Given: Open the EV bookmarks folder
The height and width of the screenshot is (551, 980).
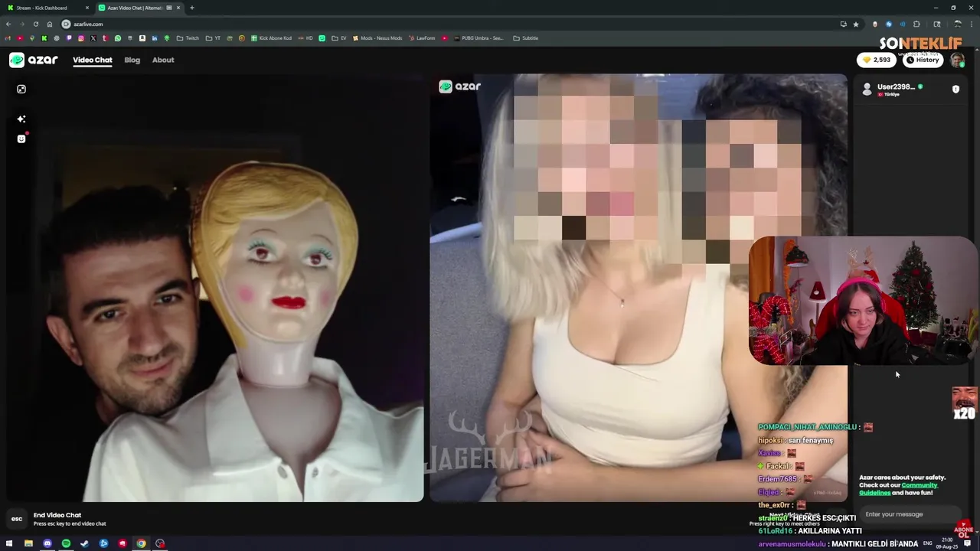Looking at the screenshot, I should point(339,38).
